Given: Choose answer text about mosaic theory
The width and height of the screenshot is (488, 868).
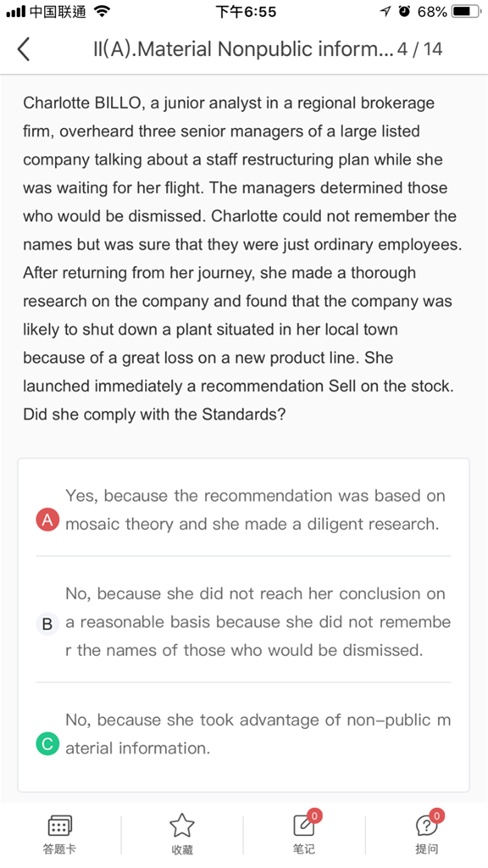Looking at the screenshot, I should pyautogui.click(x=255, y=509).
